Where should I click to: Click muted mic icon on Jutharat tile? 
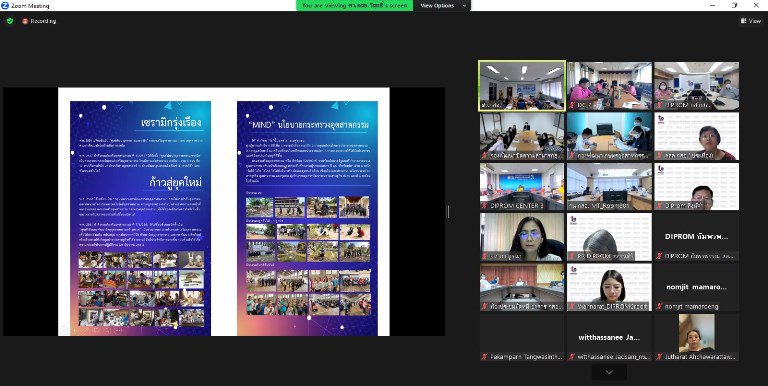(x=659, y=357)
